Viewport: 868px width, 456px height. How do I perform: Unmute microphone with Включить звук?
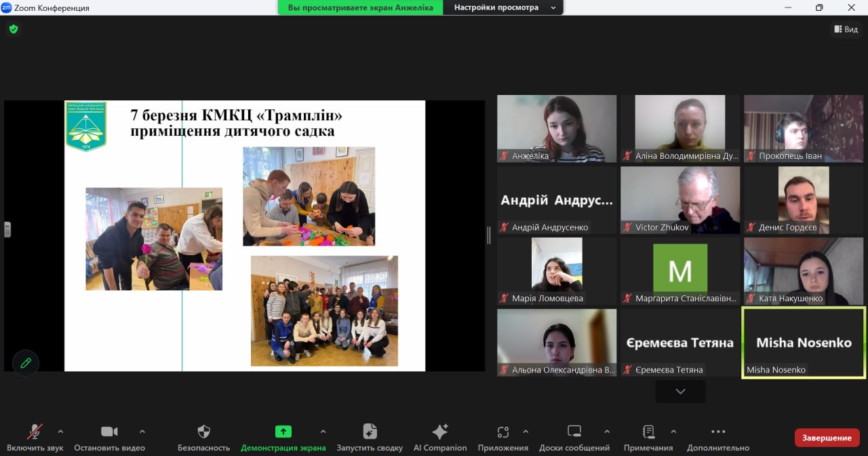(x=35, y=438)
